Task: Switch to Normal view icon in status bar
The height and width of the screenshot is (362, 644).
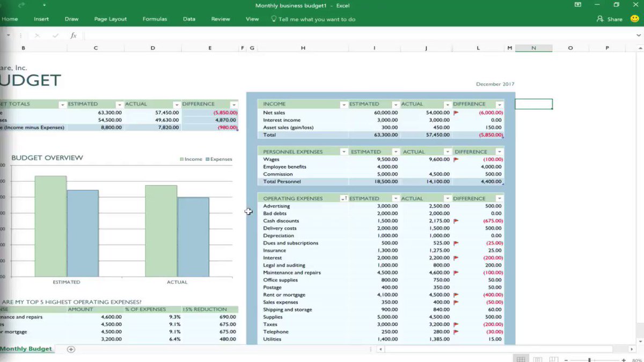Action: 521,359
